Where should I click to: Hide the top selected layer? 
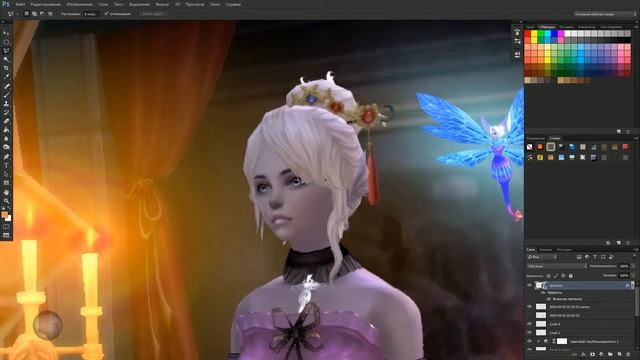coord(529,285)
